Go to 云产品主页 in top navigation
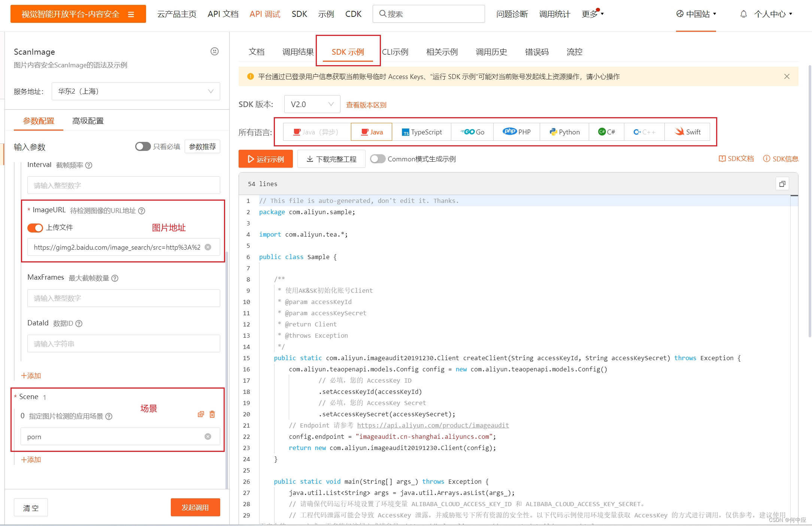The height and width of the screenshot is (526, 812). (x=177, y=14)
